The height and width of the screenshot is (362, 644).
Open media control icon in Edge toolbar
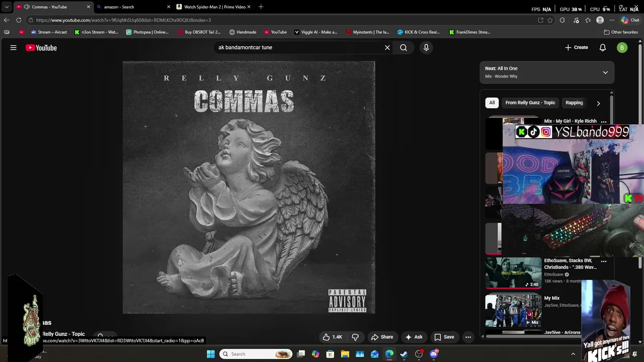[x=576, y=20]
